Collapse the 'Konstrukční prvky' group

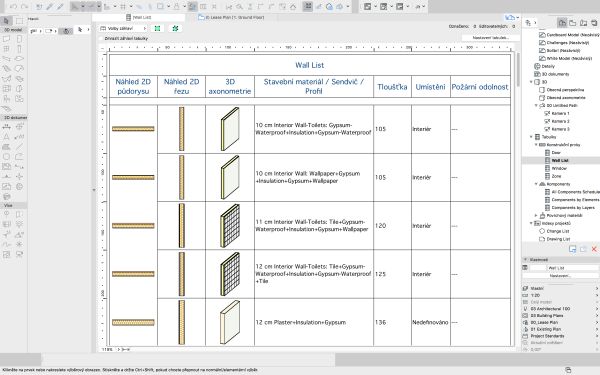click(536, 145)
